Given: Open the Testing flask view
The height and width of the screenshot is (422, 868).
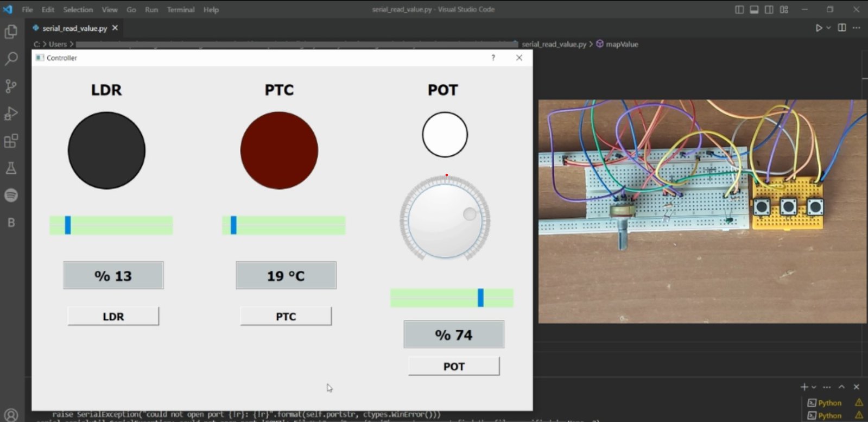Looking at the screenshot, I should pos(11,168).
